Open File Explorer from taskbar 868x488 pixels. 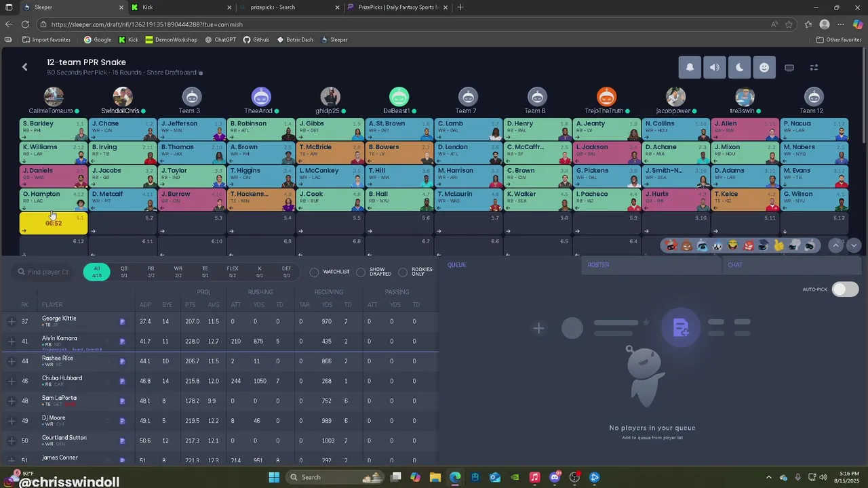435,477
